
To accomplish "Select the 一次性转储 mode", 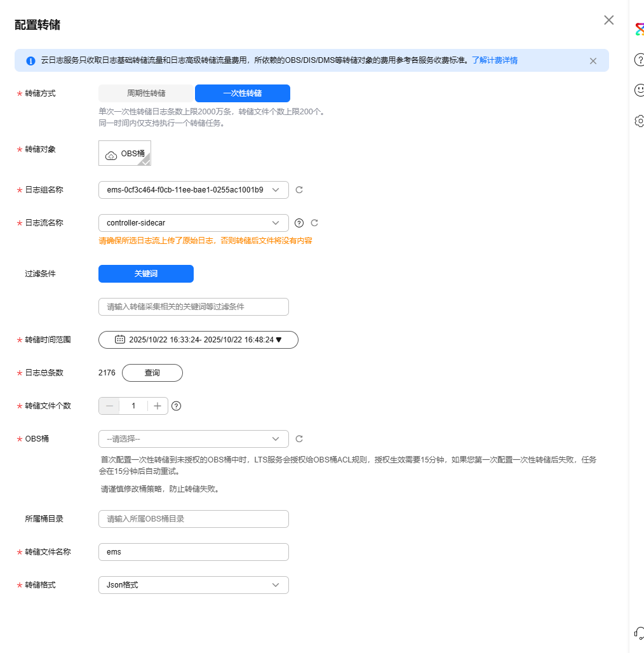I will (x=242, y=93).
